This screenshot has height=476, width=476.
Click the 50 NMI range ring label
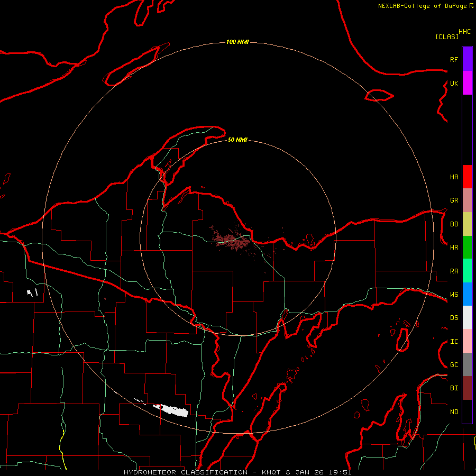pyautogui.click(x=237, y=140)
